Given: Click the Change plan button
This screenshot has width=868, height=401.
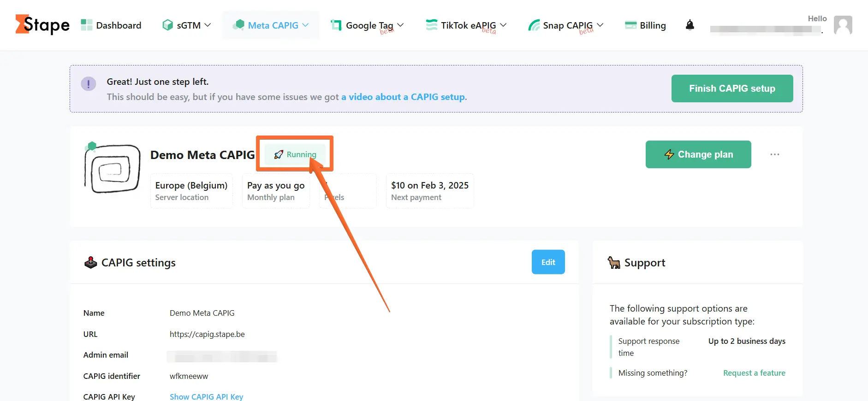Looking at the screenshot, I should coord(698,154).
